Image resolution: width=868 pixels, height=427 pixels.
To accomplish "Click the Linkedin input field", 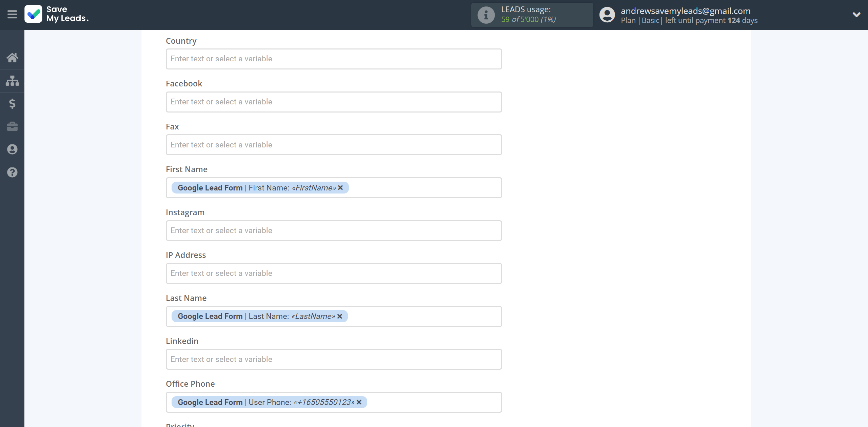I will point(334,359).
